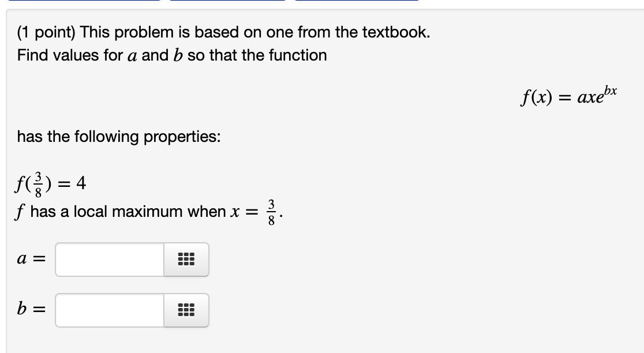Select the keypad button attached to the second answer
Screen dimensions: 644x353
186,310
